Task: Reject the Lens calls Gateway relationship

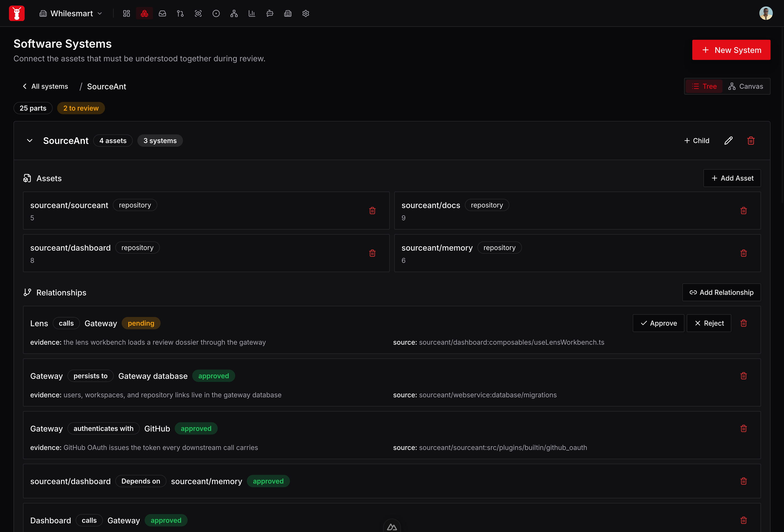Action: point(709,323)
